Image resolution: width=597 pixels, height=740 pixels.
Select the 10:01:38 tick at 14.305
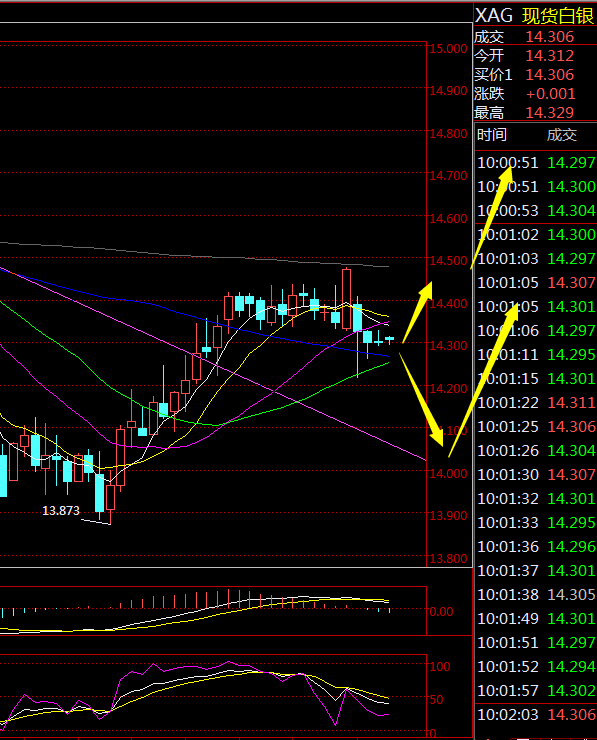536,595
